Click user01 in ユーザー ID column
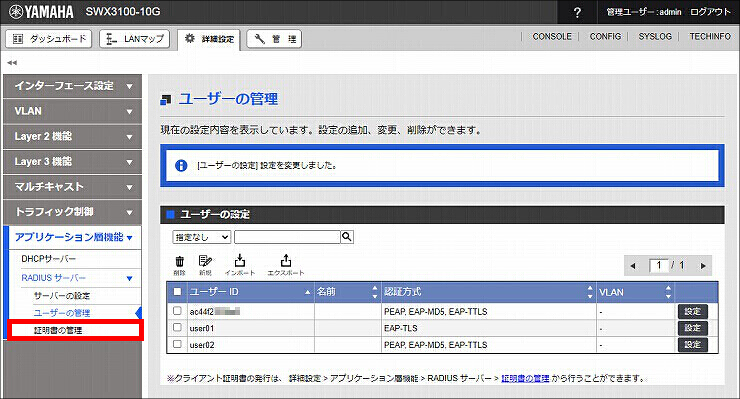The width and height of the screenshot is (740, 399). (x=202, y=328)
